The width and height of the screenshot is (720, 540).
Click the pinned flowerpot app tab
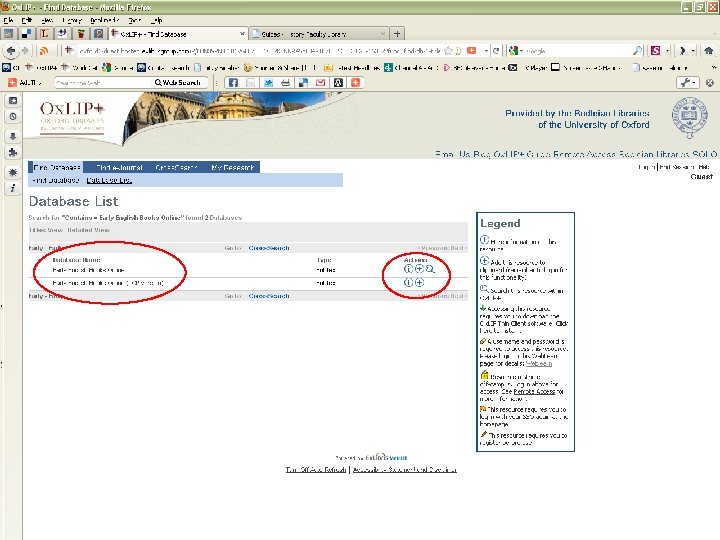tap(81, 34)
